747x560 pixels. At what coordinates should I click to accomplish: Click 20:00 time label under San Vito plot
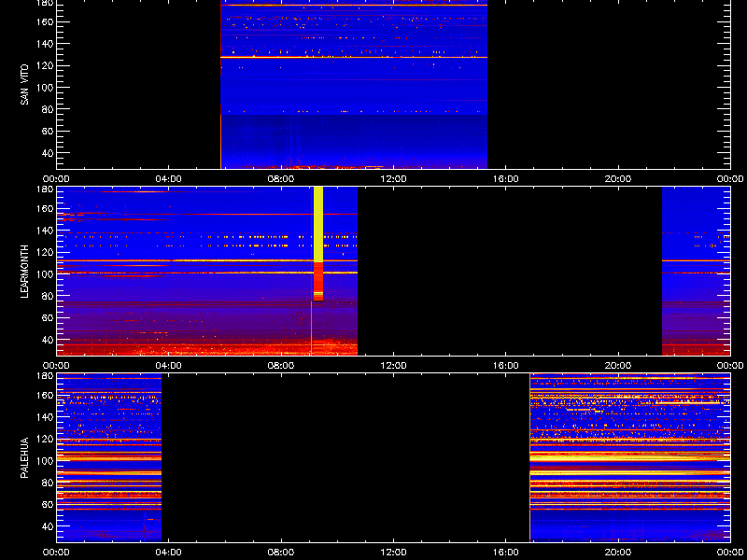click(x=618, y=179)
